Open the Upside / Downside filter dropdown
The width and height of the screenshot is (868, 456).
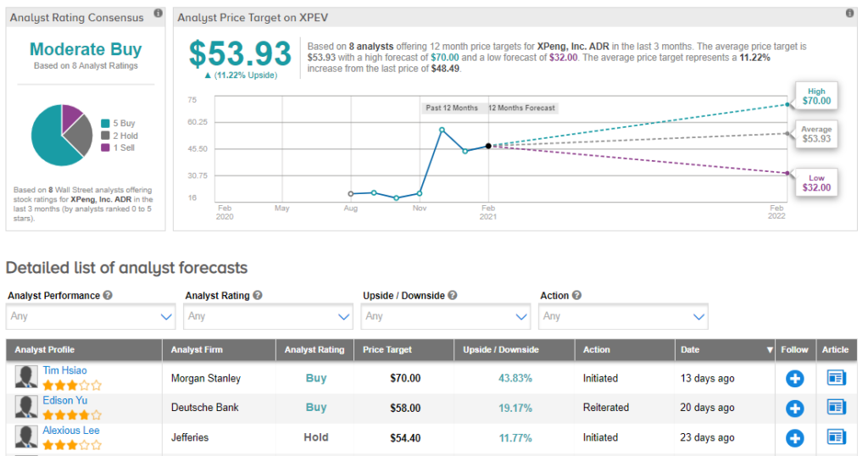click(446, 316)
